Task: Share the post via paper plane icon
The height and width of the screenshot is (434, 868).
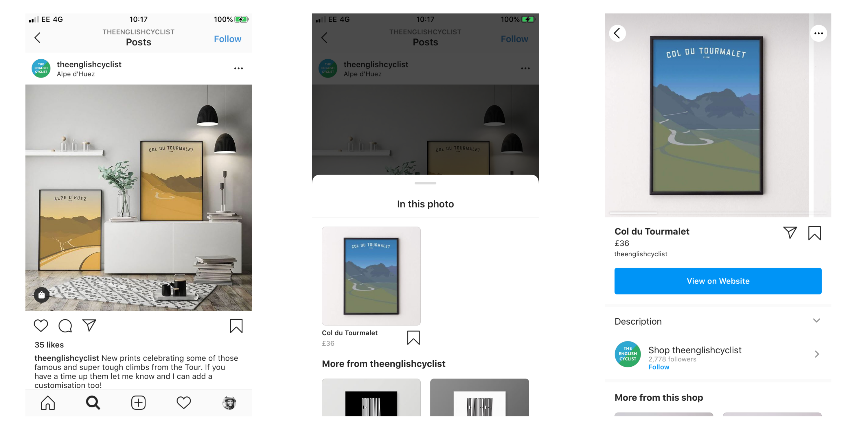Action: (89, 325)
